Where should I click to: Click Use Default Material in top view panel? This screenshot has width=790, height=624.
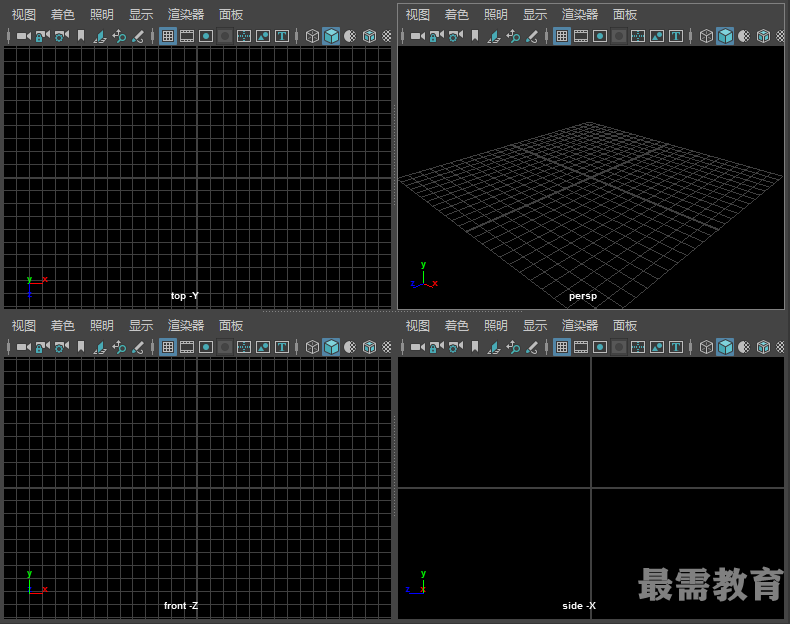click(350, 36)
